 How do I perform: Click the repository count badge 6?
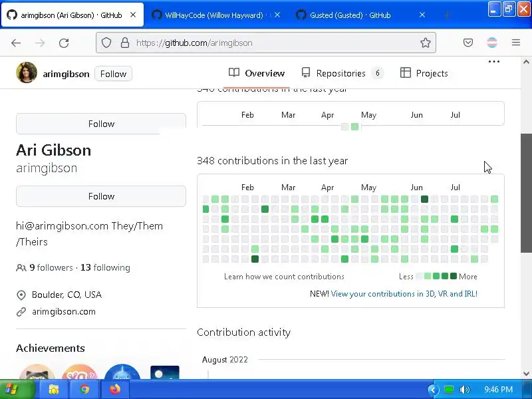(378, 73)
